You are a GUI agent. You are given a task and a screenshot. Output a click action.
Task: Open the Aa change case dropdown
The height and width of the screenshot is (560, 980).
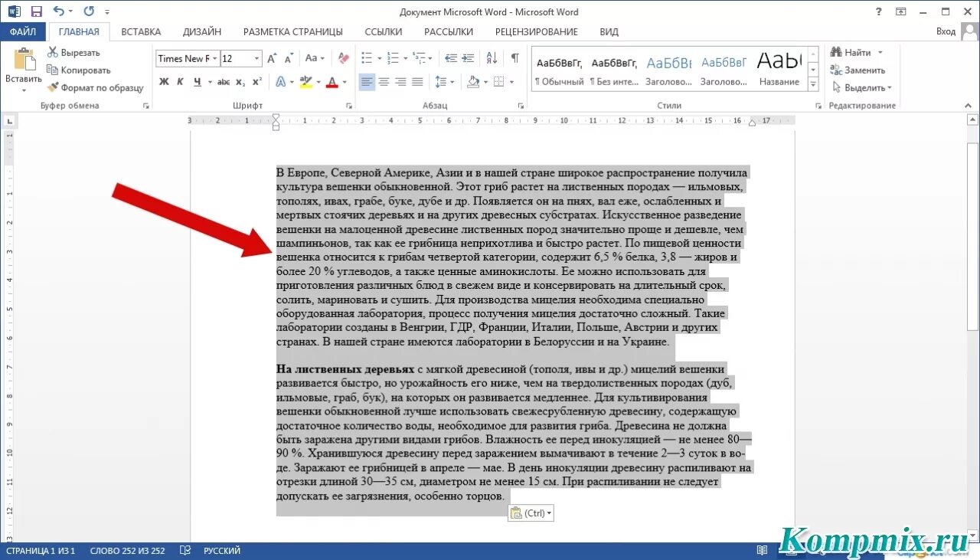click(x=315, y=58)
